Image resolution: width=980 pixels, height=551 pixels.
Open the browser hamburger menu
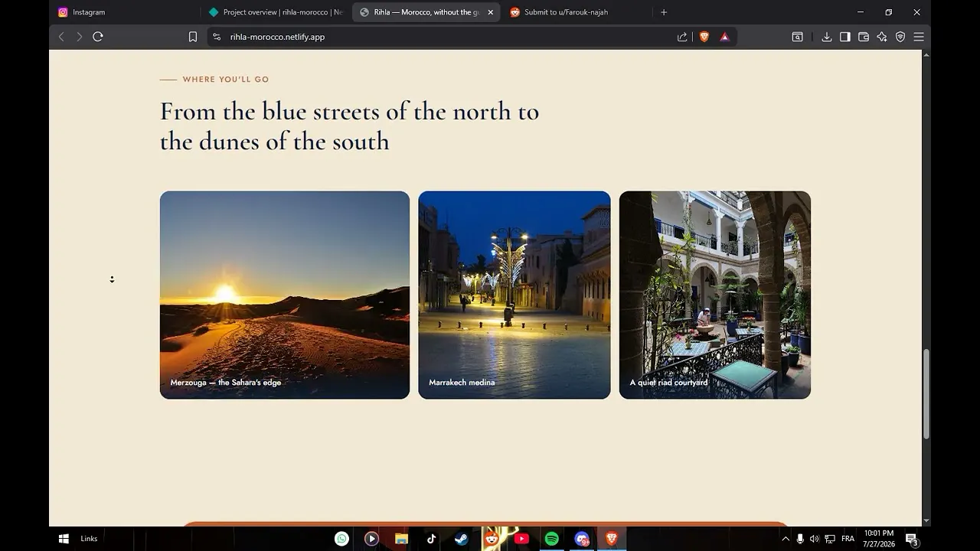click(919, 37)
